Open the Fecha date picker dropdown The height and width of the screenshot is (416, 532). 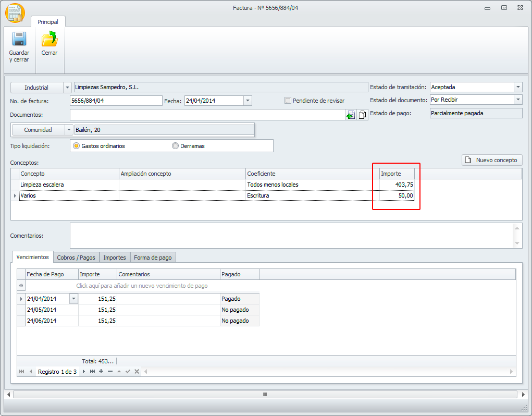tap(248, 101)
